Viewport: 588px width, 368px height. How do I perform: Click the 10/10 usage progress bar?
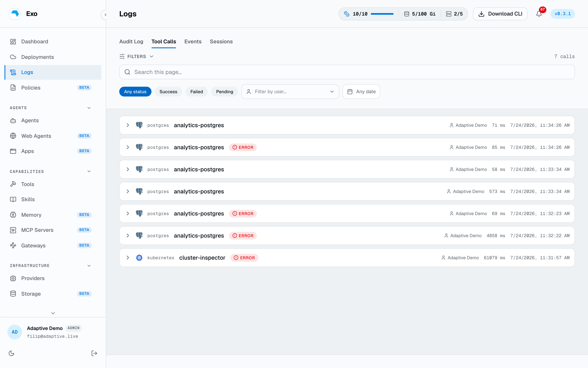pos(382,14)
